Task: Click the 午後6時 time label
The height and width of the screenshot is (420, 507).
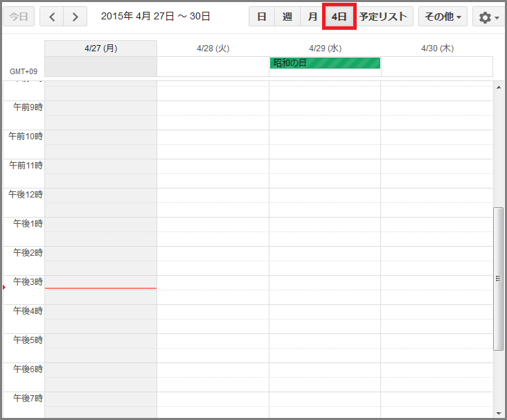Action: pos(28,369)
